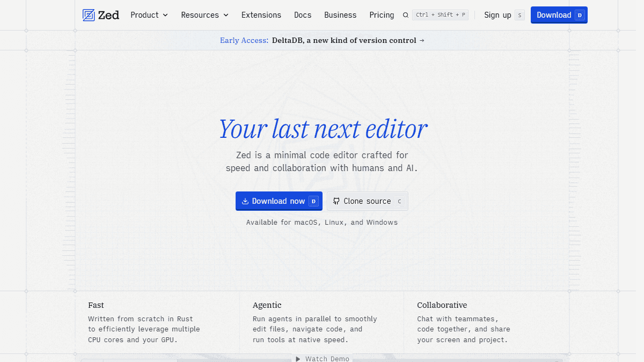
Task: Click the Zed logo icon
Action: [x=89, y=15]
